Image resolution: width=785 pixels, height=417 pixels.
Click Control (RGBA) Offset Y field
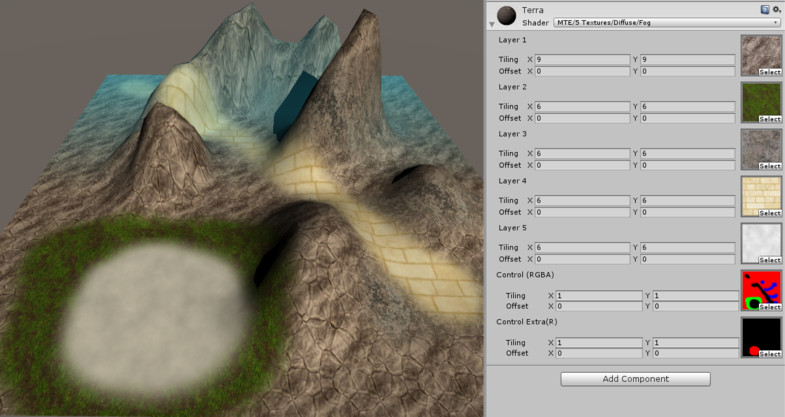(x=694, y=306)
